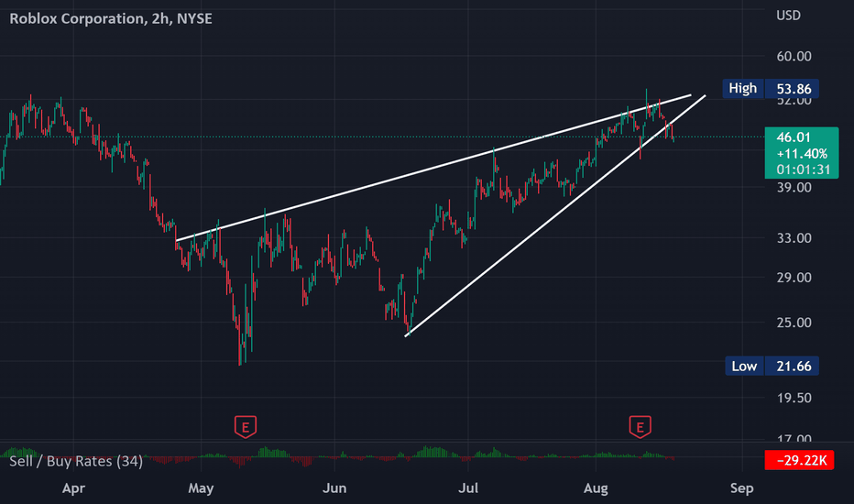
Task: Select the 'Sell / Buy Rates (34)' indicator label
Action: tap(76, 462)
